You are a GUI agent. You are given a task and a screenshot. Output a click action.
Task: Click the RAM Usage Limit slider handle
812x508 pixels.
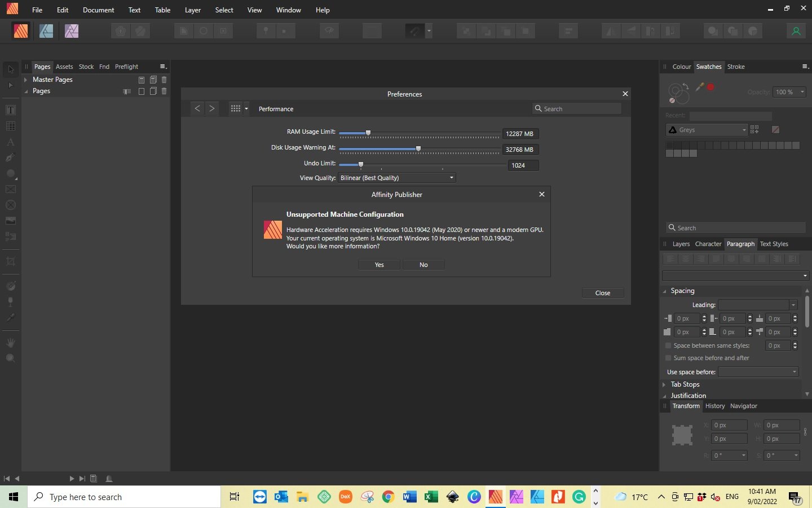pos(368,133)
